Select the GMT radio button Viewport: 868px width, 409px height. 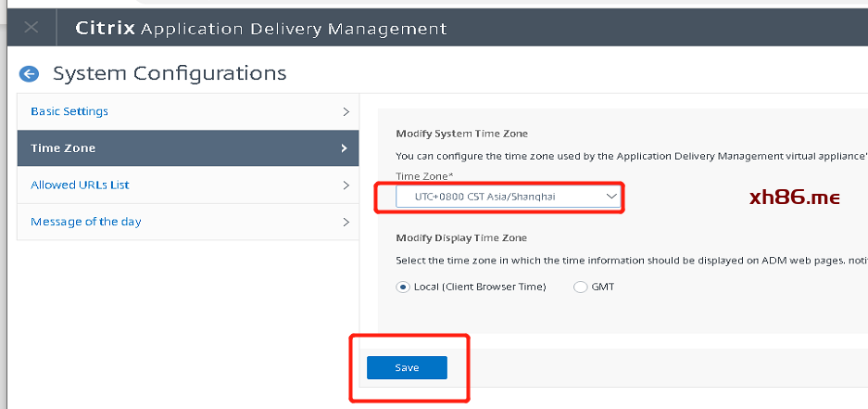580,288
